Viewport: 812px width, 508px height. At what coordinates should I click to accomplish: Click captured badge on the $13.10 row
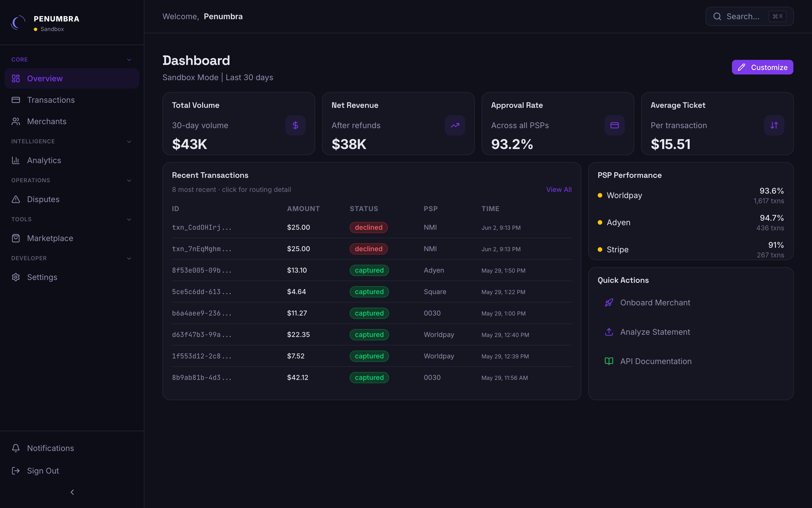(x=369, y=270)
